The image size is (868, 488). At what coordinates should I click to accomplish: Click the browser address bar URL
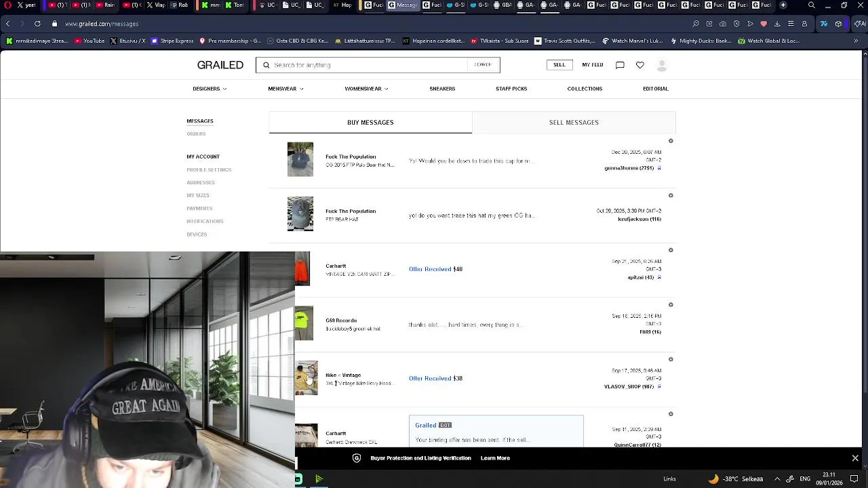pyautogui.click(x=102, y=24)
